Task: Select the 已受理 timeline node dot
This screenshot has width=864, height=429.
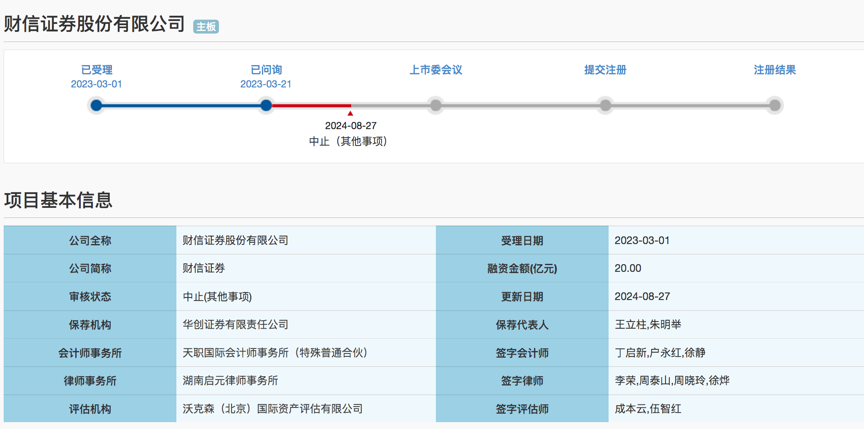Action: [96, 105]
